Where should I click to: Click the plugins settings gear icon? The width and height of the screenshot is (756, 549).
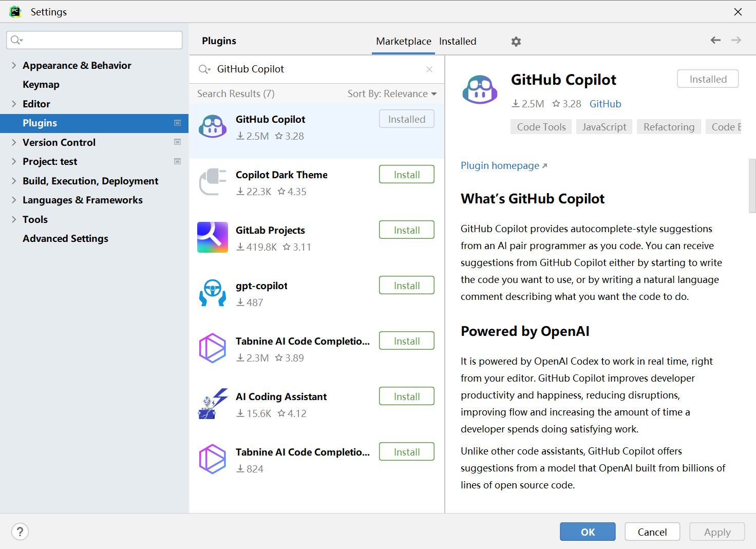click(516, 42)
